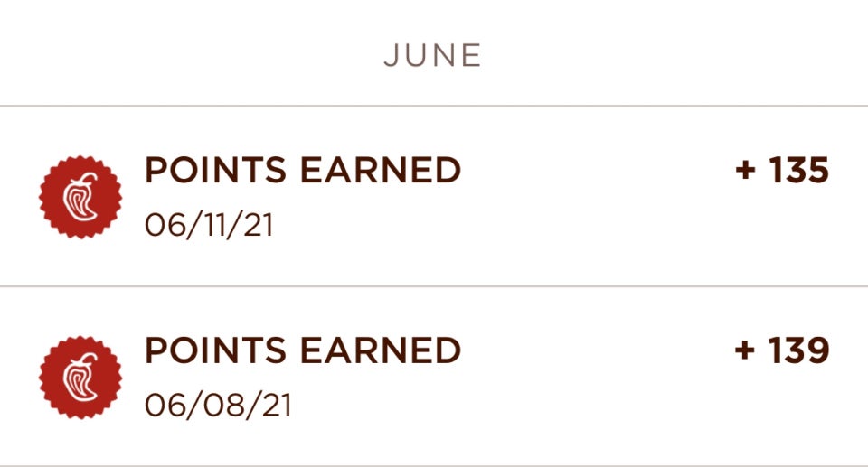Tap the + 139 points value
868x467 pixels.
point(782,350)
